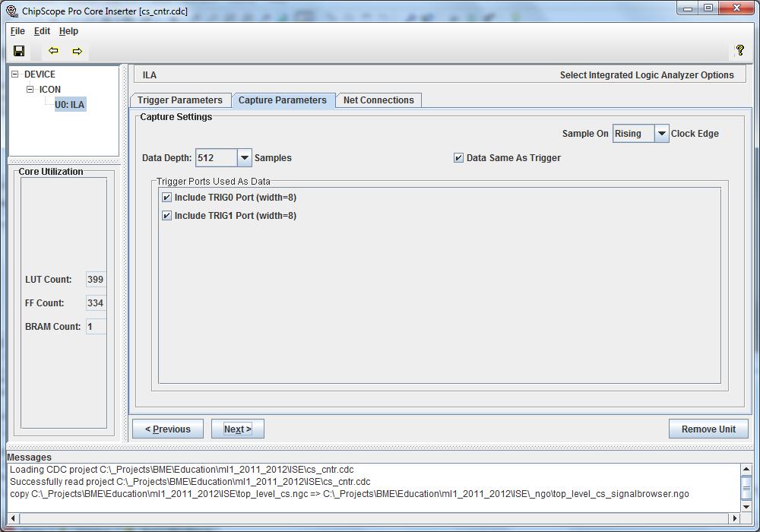This screenshot has height=532, width=760.
Task: Select the ICON tree item
Action: click(50, 89)
